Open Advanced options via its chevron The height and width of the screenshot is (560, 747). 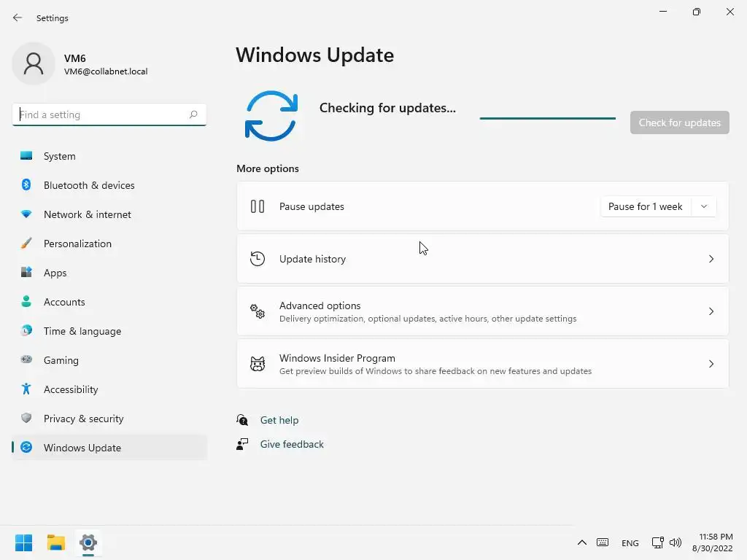(x=711, y=311)
